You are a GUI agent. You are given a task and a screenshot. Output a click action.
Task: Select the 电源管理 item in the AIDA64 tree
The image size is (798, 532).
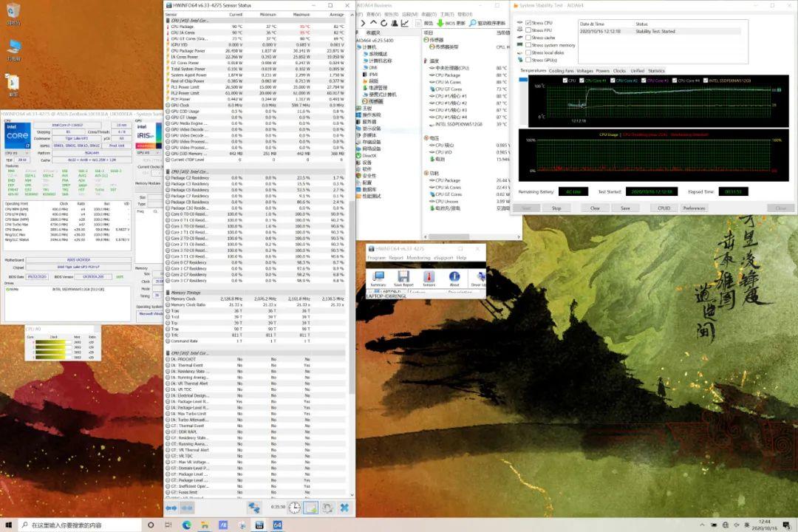pyautogui.click(x=378, y=88)
